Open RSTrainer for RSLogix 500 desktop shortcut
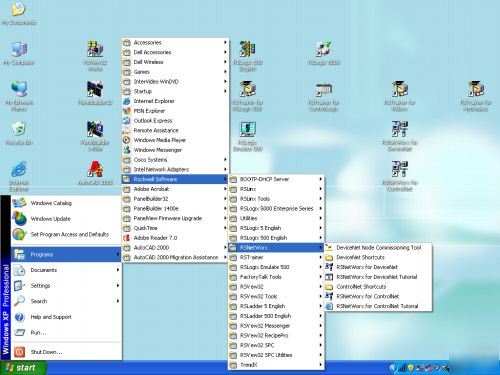Screen dimensions: 500x375 pyautogui.click(x=248, y=96)
